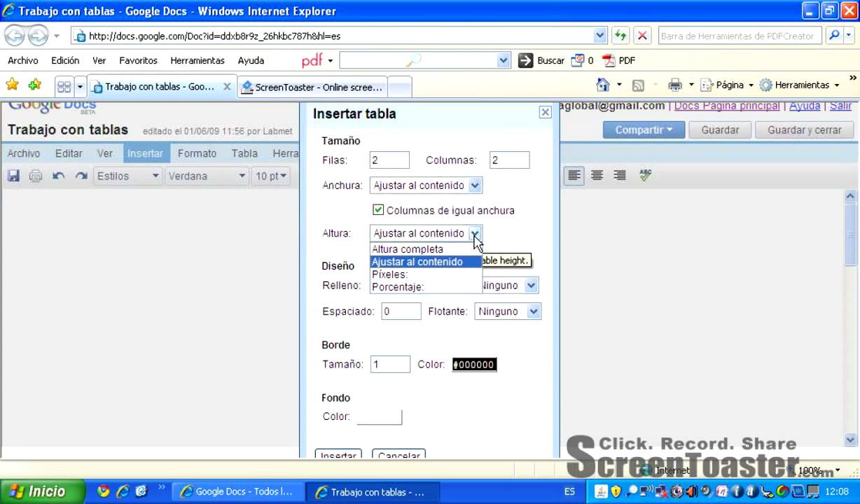
Task: Open the Herramientas toolbar dropdown
Action: [799, 85]
